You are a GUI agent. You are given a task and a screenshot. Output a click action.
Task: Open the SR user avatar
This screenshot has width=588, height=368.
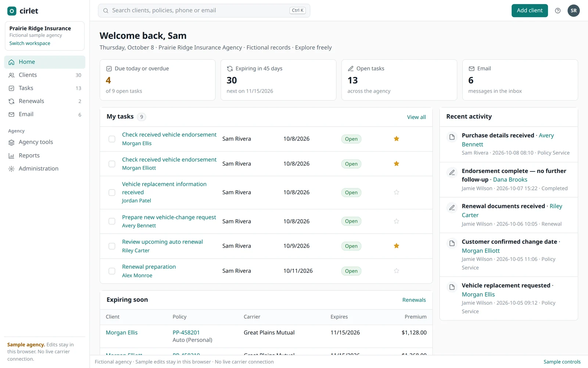pyautogui.click(x=573, y=11)
